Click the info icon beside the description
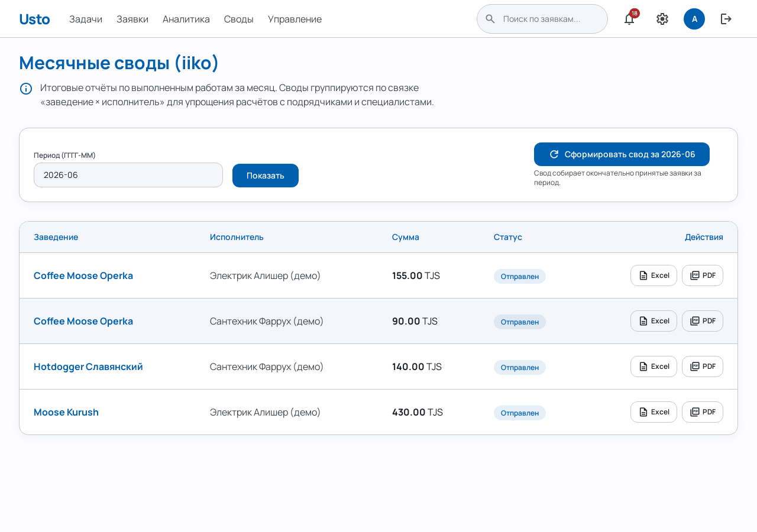Image resolution: width=757 pixels, height=532 pixels. click(x=26, y=89)
